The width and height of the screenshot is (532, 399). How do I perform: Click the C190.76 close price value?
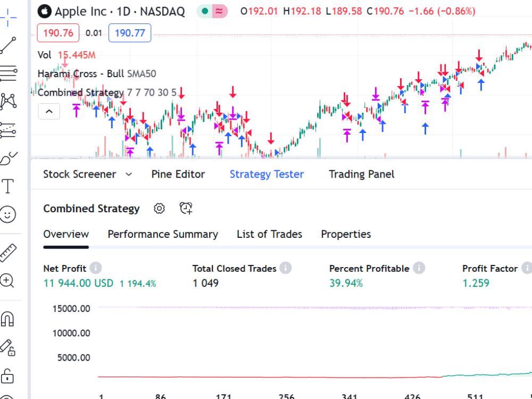pyautogui.click(x=385, y=12)
